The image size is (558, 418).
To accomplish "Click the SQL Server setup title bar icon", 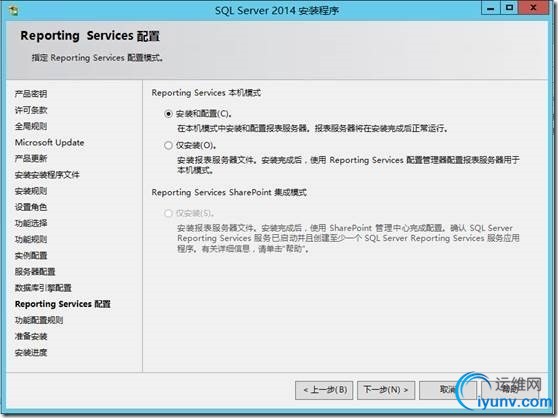I will pos(14,11).
